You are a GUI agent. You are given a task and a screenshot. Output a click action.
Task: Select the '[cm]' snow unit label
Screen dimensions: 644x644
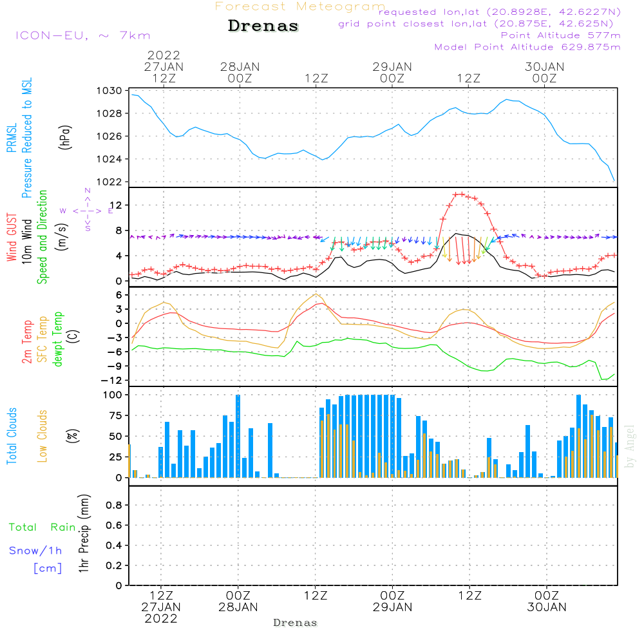48,569
